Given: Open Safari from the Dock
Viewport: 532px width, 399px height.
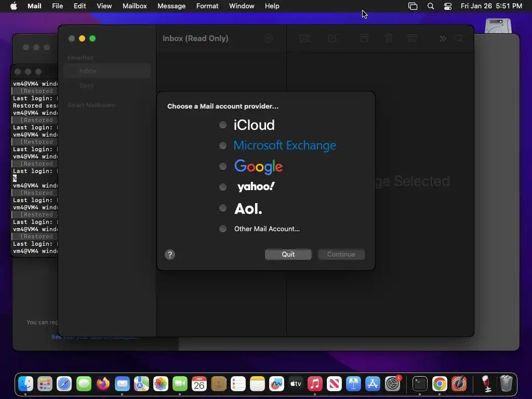Looking at the screenshot, I should pos(64,384).
